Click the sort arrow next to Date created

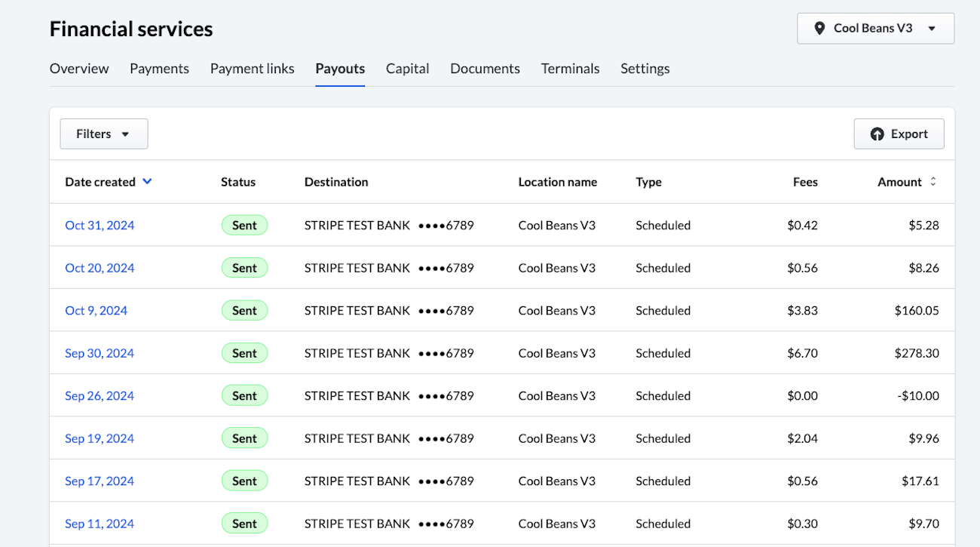(147, 181)
